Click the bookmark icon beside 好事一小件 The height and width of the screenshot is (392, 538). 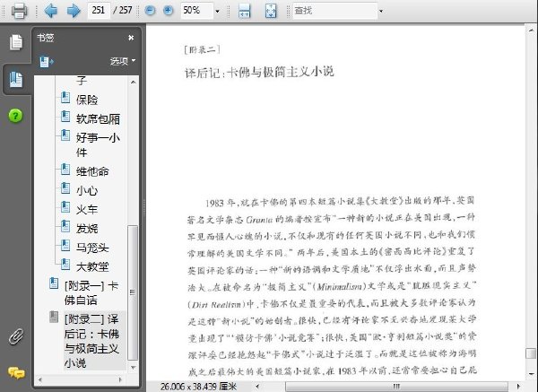[x=65, y=135]
